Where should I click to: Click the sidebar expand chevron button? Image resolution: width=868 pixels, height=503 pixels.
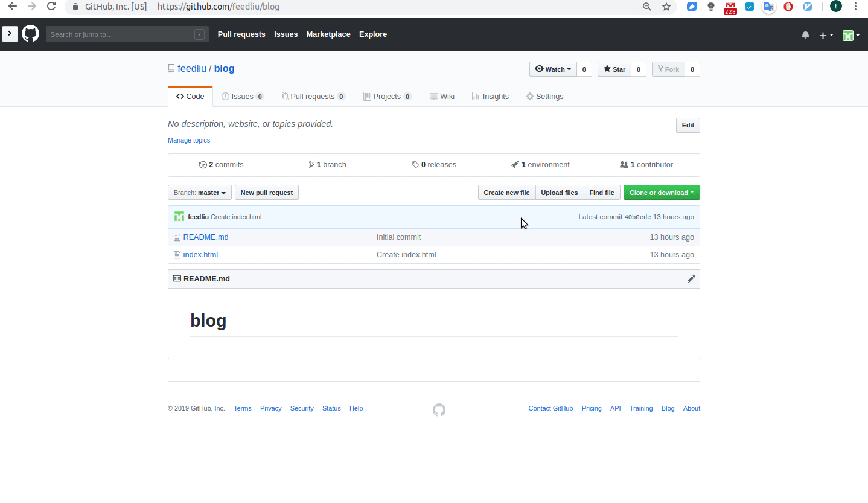tap(10, 34)
